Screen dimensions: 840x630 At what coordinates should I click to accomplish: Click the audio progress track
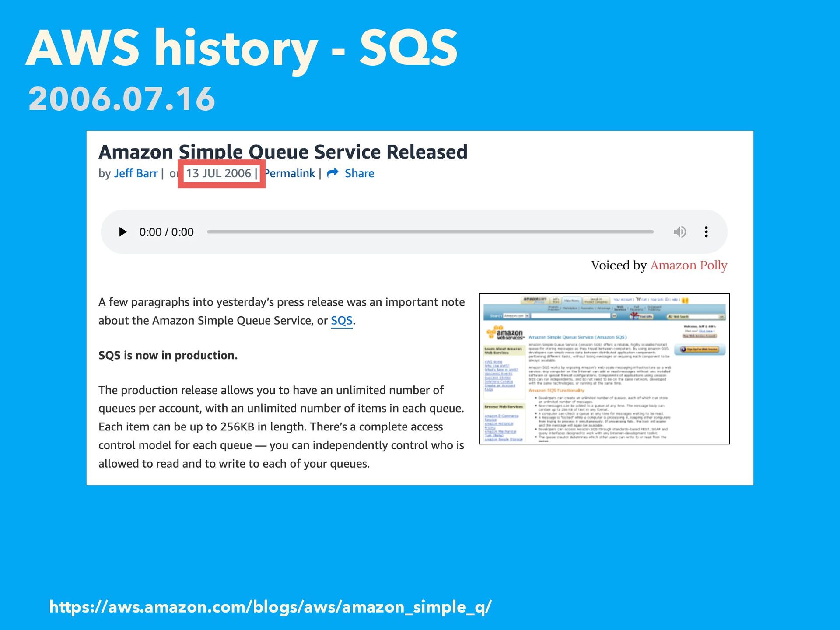[x=430, y=232]
